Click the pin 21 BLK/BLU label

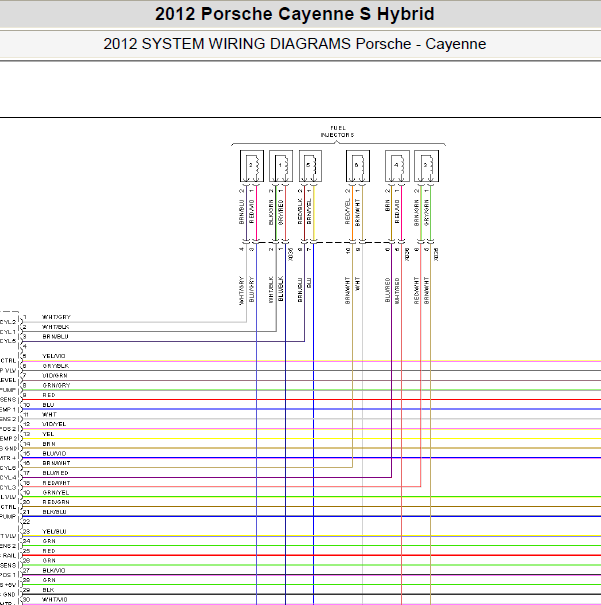coord(54,512)
